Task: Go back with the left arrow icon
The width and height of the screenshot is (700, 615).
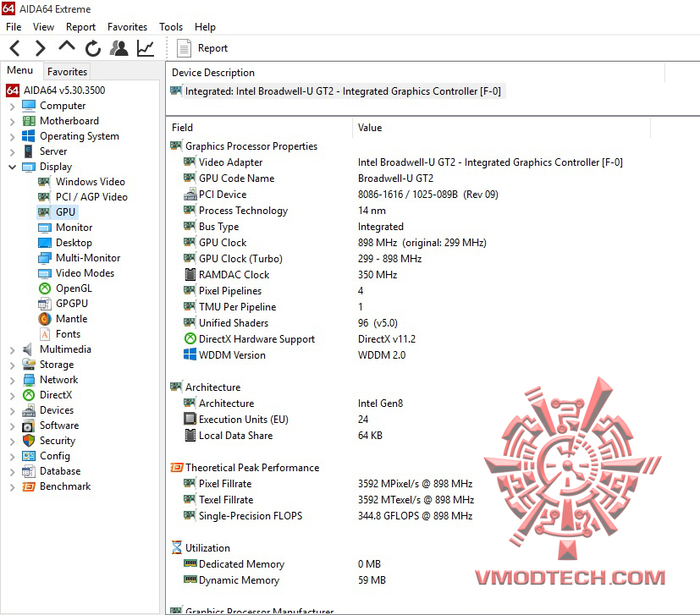Action: coord(14,48)
